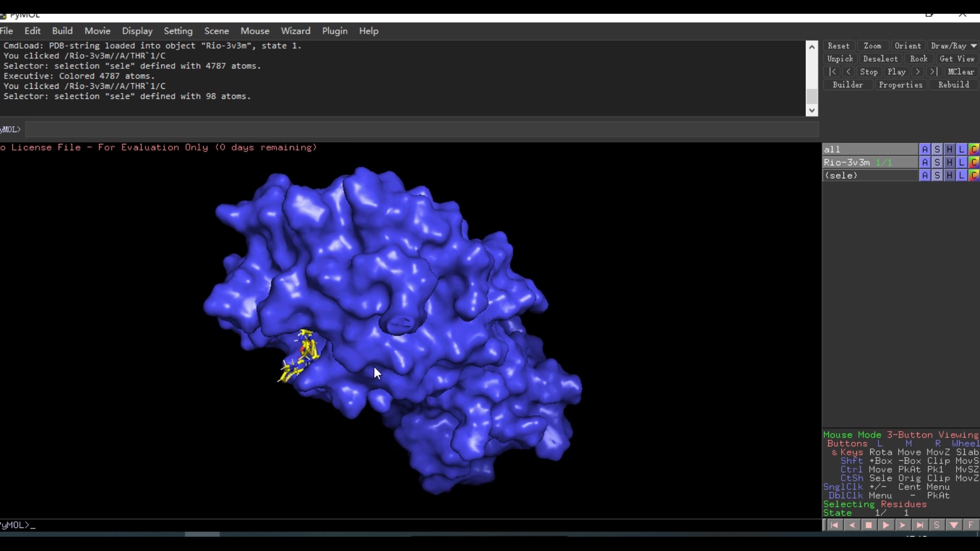Open Show menu 'S' for Rio-3v3m
Screen dimensions: 980x551
pyautogui.click(x=937, y=162)
